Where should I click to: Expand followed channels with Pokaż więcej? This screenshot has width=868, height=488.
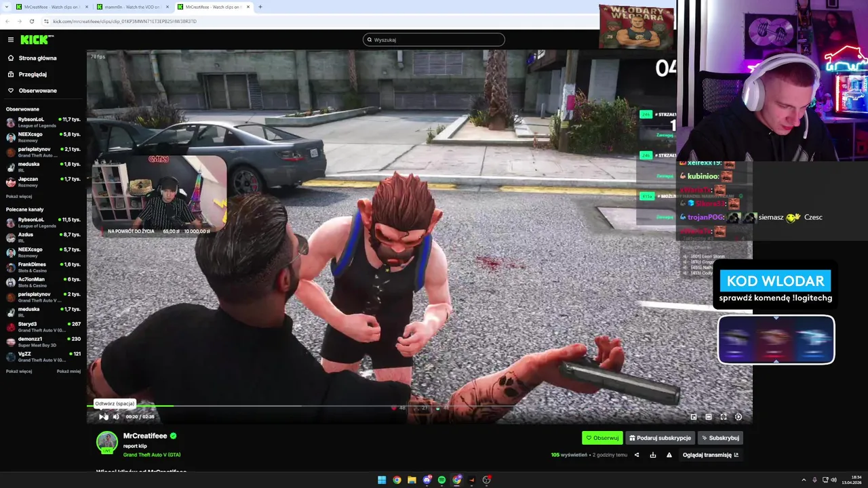click(x=19, y=197)
